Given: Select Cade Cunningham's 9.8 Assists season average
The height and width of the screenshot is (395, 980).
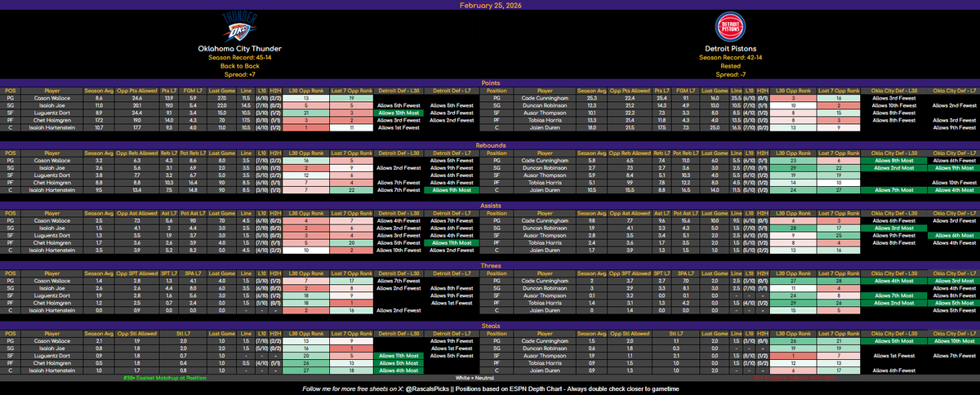Looking at the screenshot, I should [592, 222].
